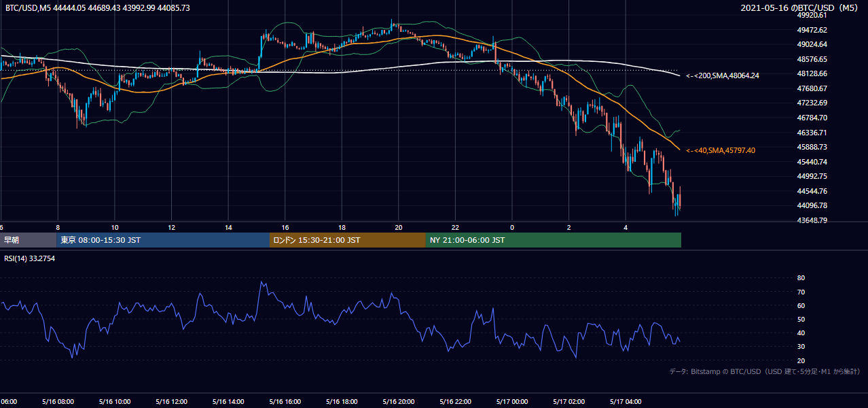Click the 5/16 18:00 time label
The width and height of the screenshot is (868, 408).
[342, 402]
